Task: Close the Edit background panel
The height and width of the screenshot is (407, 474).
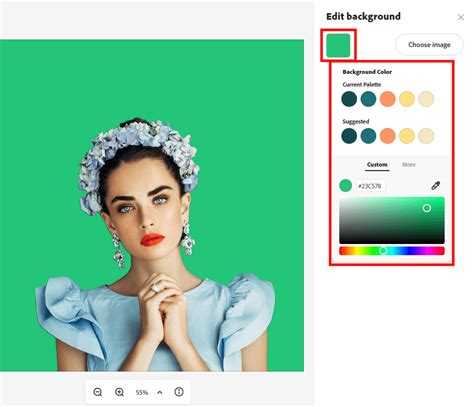Action: (x=461, y=17)
